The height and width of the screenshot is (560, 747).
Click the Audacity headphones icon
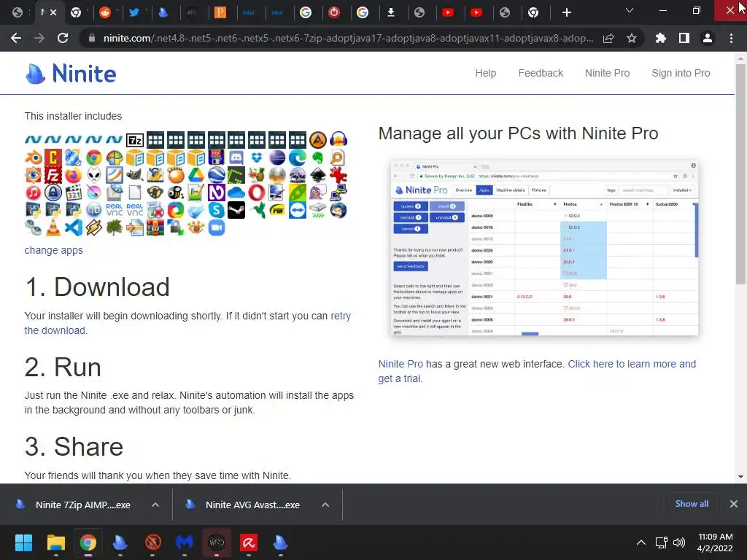(x=338, y=140)
